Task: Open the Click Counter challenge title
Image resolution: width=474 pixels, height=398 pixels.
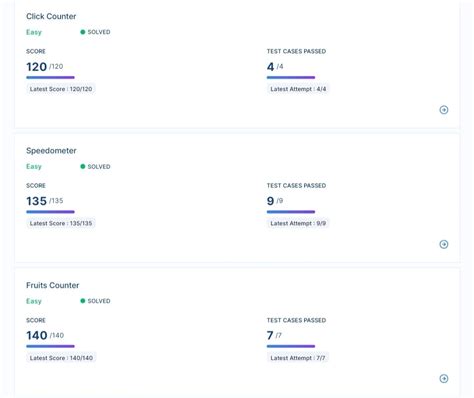Action: 51,16
